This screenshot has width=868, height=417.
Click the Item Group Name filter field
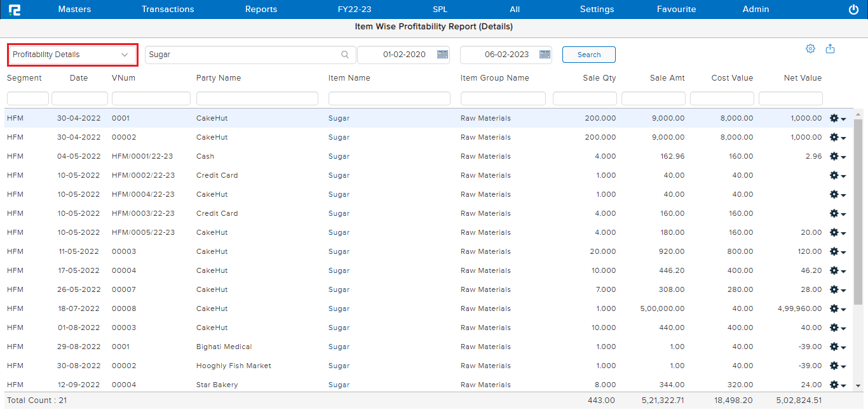[503, 98]
